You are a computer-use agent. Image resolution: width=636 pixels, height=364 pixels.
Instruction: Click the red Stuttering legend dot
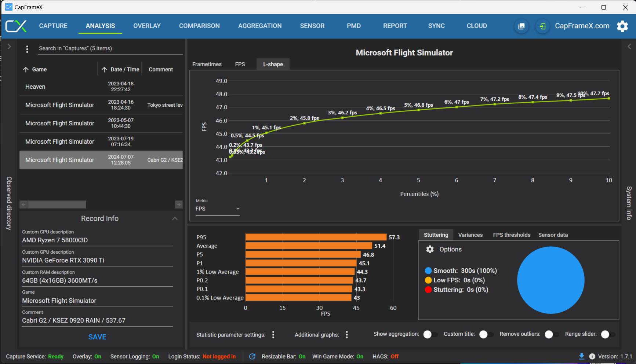[x=428, y=290]
